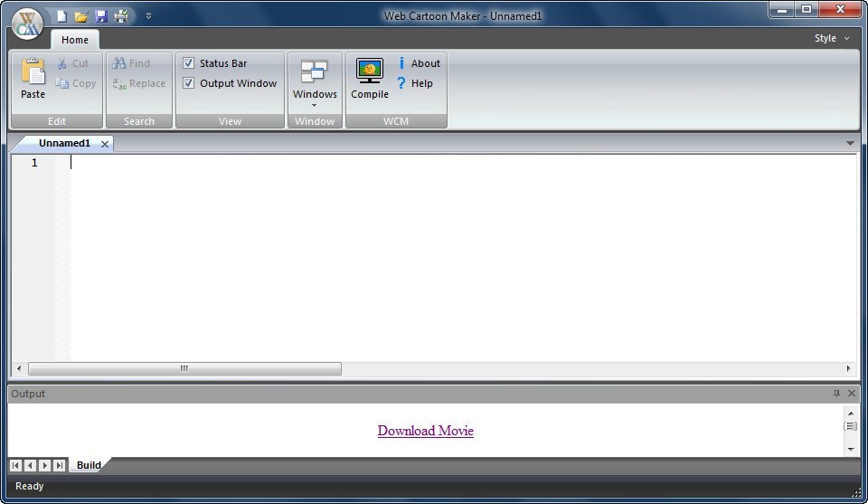
Task: Click into the code editor on line 1
Action: [462, 162]
